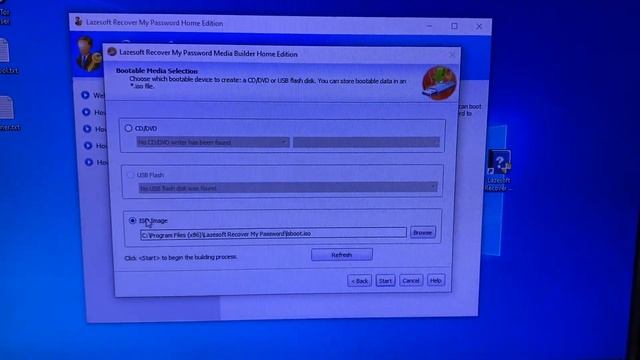Open Help for media builder
This screenshot has height=360, width=640.
pyautogui.click(x=436, y=280)
